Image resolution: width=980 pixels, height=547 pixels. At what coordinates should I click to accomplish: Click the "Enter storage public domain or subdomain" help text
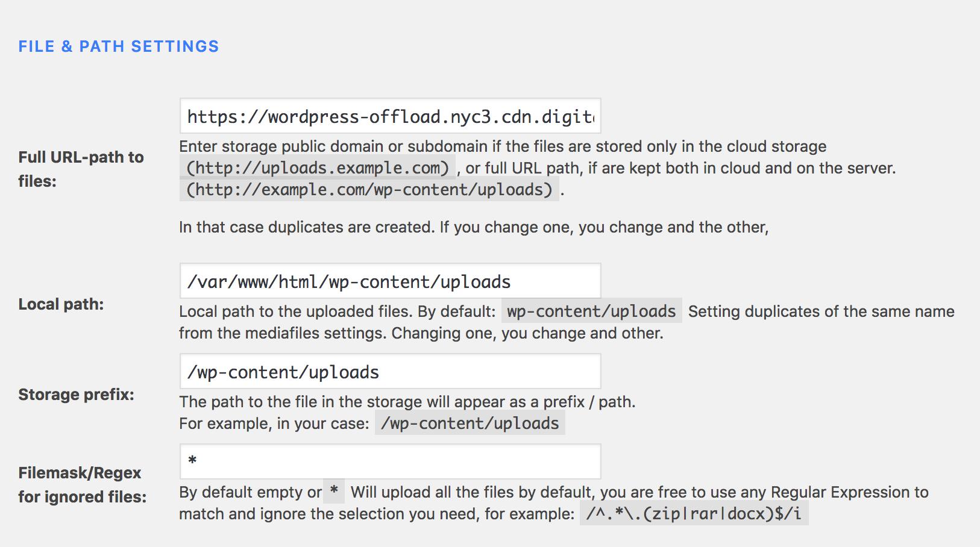coord(502,146)
